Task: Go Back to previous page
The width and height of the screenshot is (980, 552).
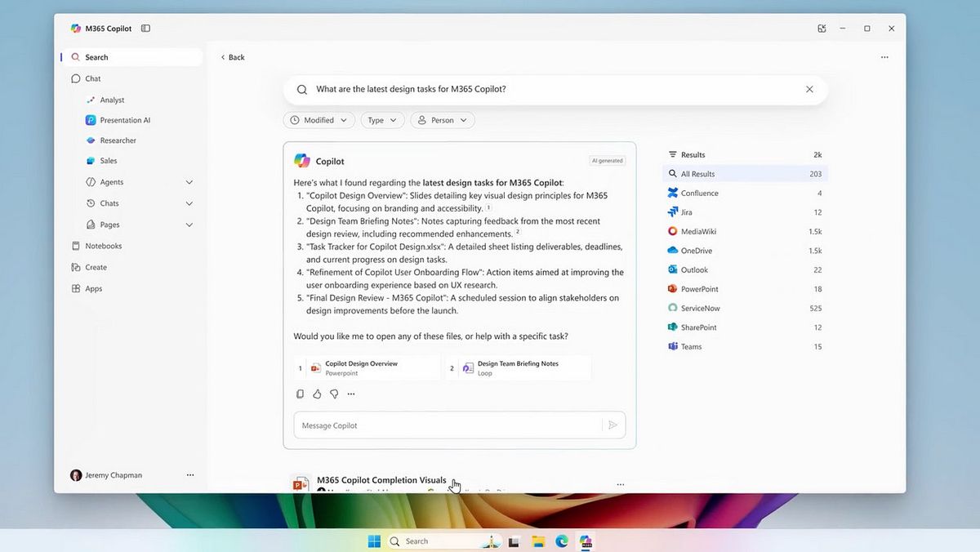Action: (x=233, y=57)
